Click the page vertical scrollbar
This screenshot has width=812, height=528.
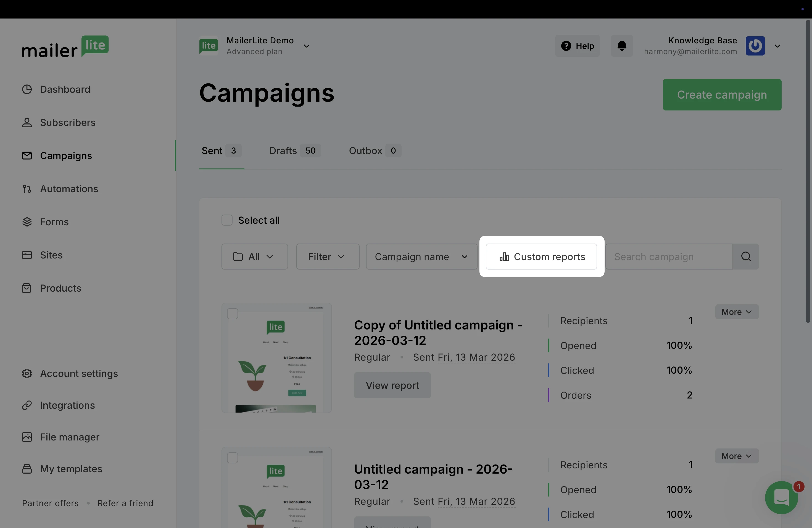pyautogui.click(x=808, y=171)
